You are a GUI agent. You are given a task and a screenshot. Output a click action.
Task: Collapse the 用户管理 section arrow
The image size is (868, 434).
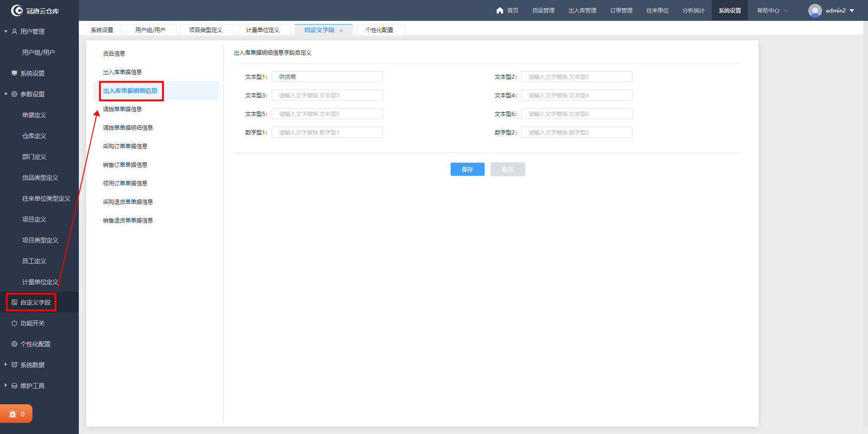pos(6,32)
